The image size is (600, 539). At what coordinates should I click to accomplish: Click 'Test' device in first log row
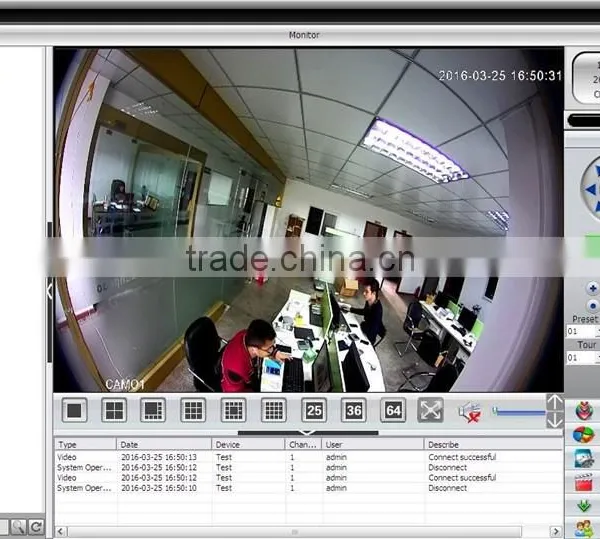tap(224, 457)
